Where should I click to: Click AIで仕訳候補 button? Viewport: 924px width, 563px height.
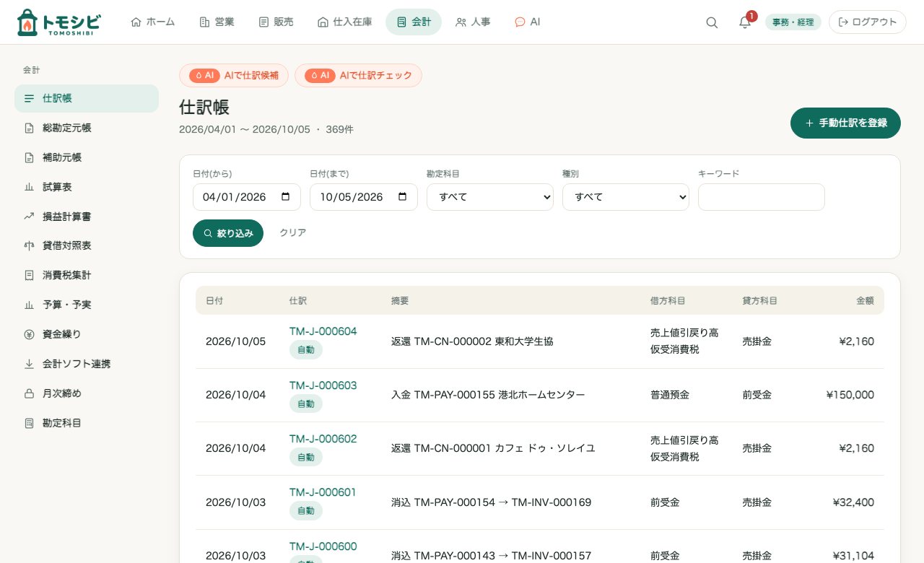click(234, 75)
